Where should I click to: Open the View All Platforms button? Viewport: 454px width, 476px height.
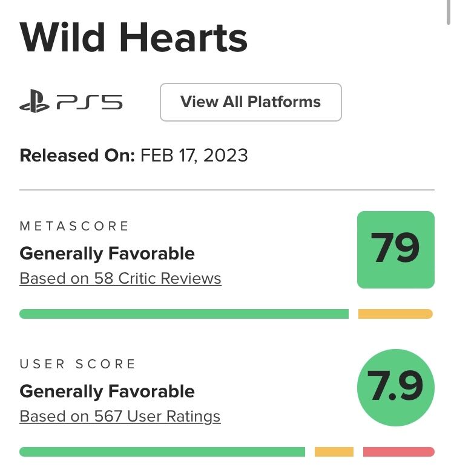pyautogui.click(x=251, y=102)
